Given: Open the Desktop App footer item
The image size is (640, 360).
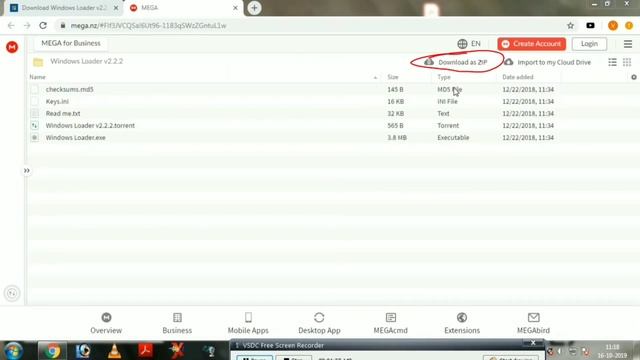Looking at the screenshot, I should [319, 323].
